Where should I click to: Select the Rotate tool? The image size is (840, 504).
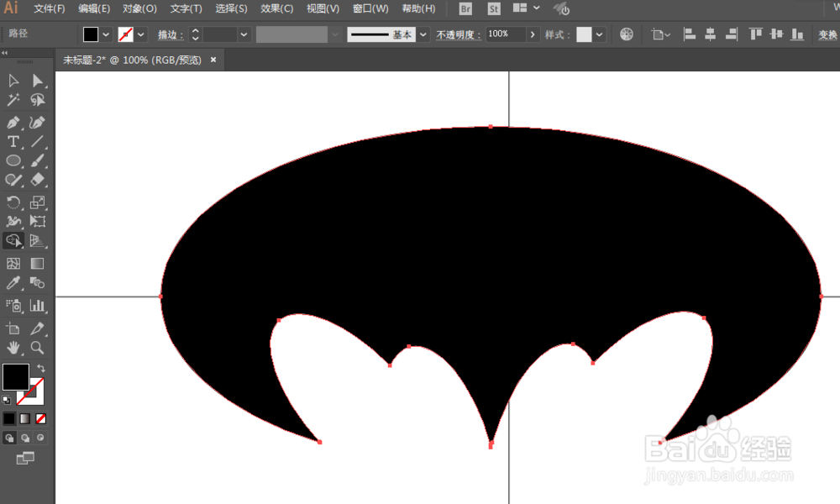pos(13,202)
